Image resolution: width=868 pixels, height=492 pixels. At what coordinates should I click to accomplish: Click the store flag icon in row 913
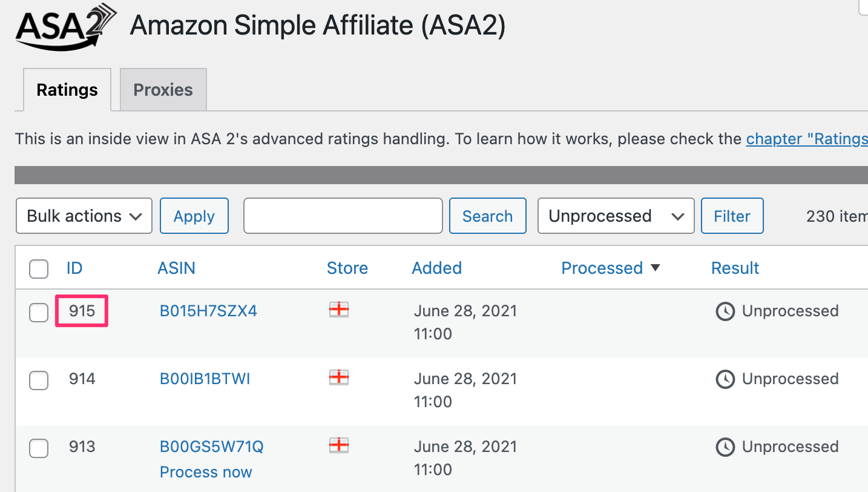coord(338,445)
